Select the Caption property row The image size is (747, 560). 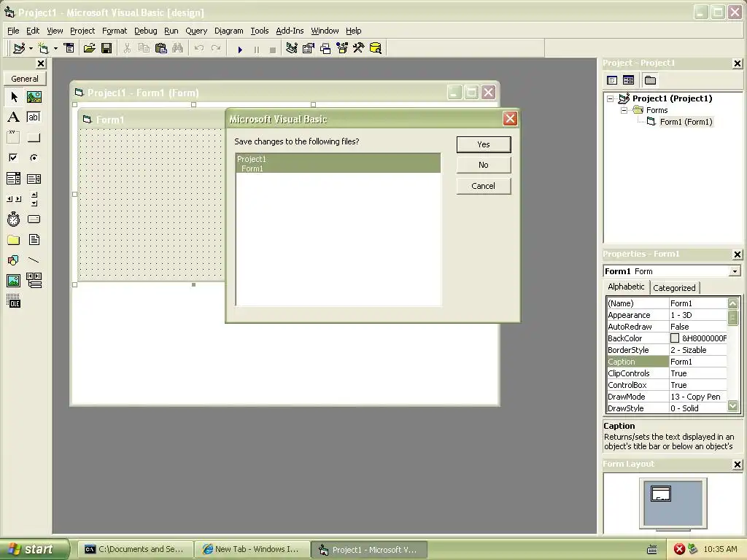click(667, 362)
